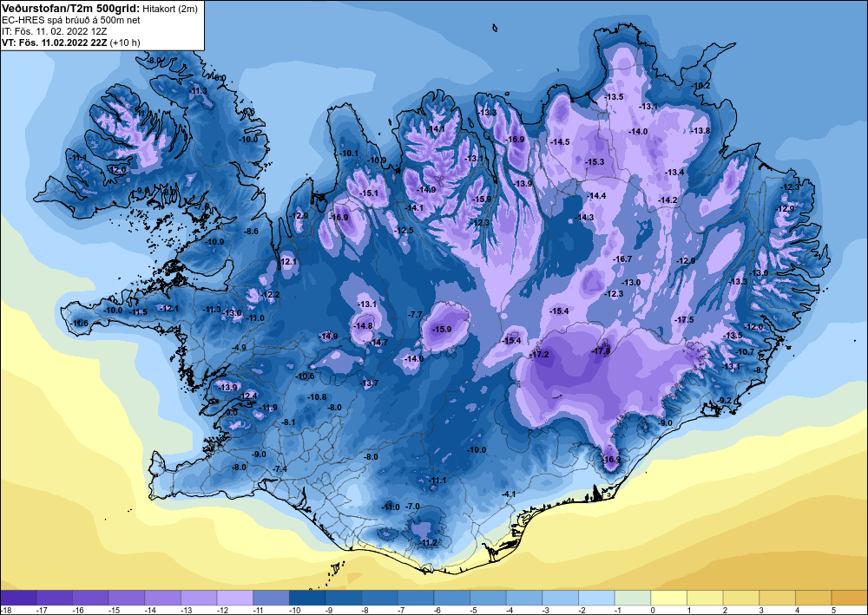Click the -4.9 temperature label
The width and height of the screenshot is (868, 615).
239,348
